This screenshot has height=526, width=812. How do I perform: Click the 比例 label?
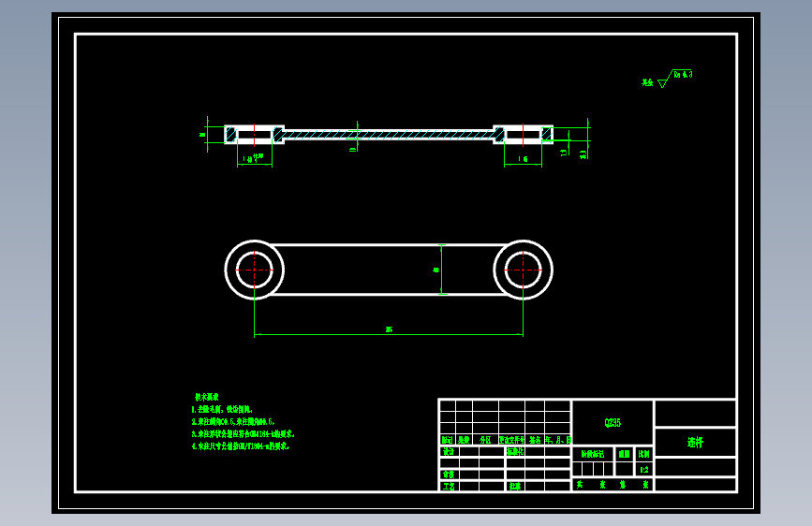tap(643, 454)
